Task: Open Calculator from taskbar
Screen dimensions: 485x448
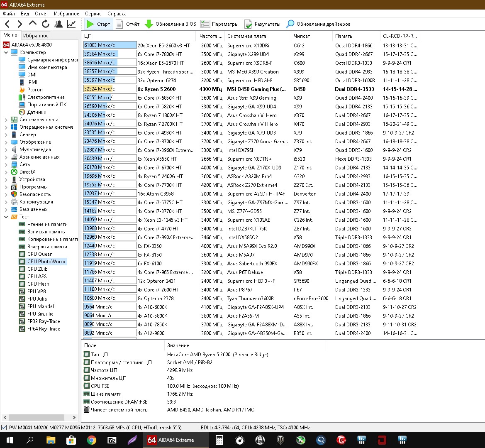Action: (219, 440)
